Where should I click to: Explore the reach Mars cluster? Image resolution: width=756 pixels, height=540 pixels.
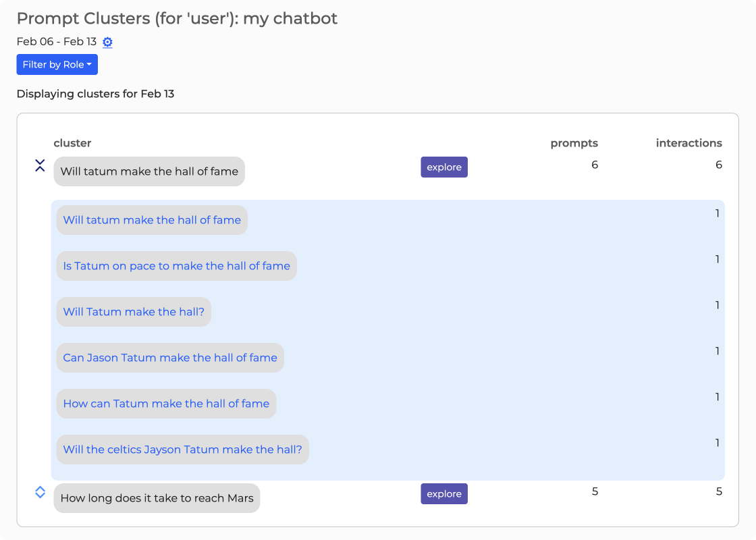coord(443,494)
